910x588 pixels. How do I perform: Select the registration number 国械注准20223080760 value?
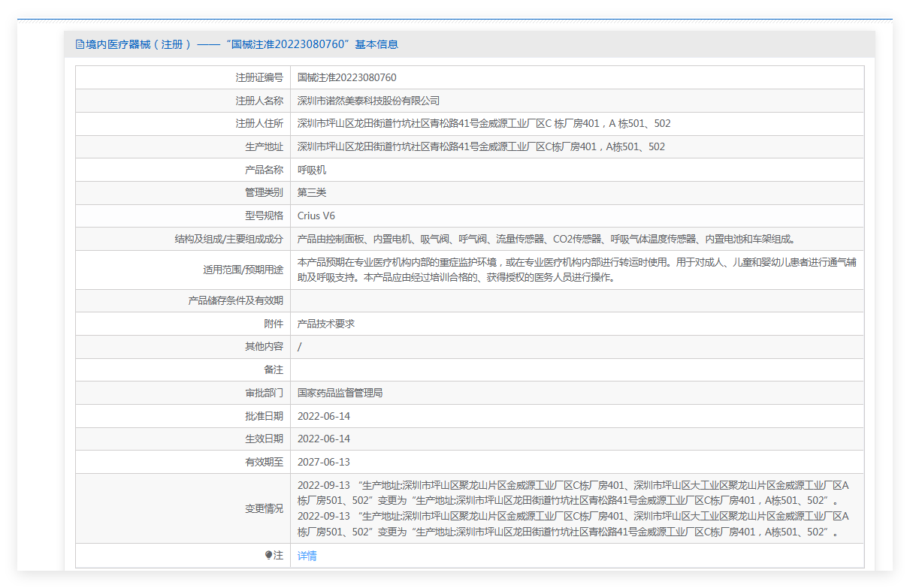(346, 77)
